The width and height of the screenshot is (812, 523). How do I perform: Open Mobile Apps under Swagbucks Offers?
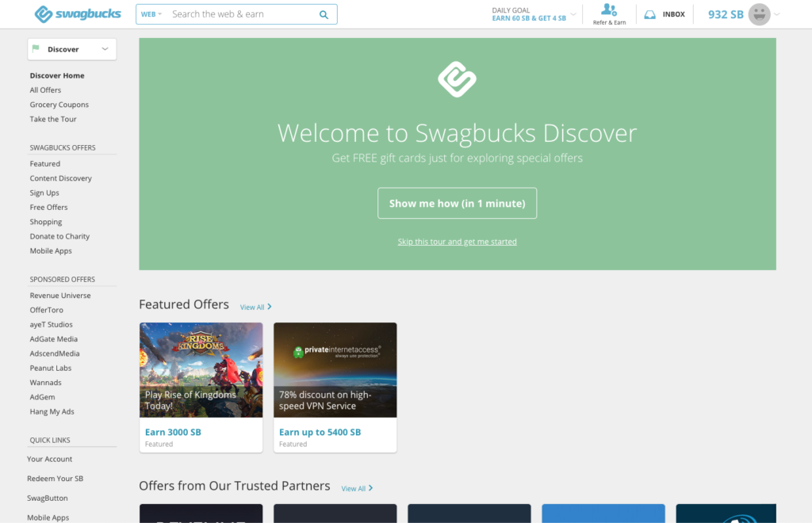(51, 250)
